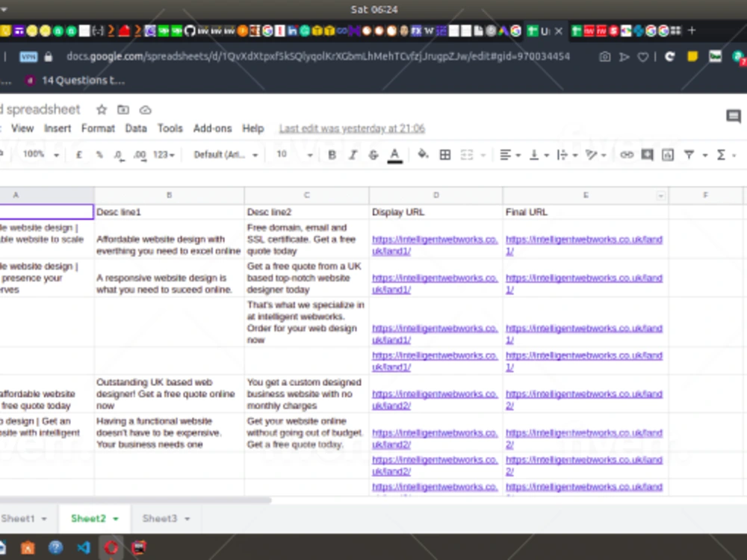Open the 123 more formats dropdown
This screenshot has width=747, height=560.
[164, 155]
